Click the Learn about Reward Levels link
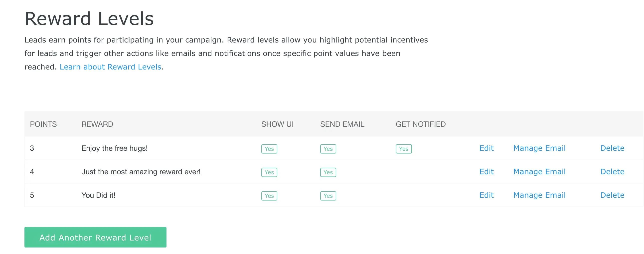 pos(110,67)
